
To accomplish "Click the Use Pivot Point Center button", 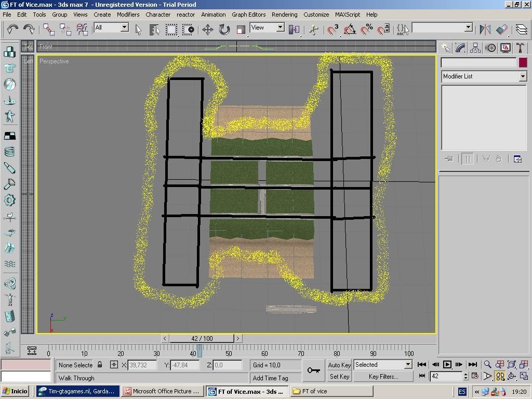I will pyautogui.click(x=294, y=30).
